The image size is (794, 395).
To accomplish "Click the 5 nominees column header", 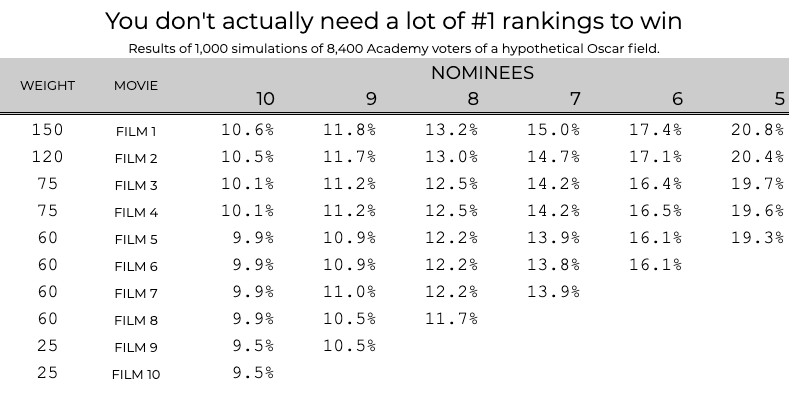I will pos(779,98).
